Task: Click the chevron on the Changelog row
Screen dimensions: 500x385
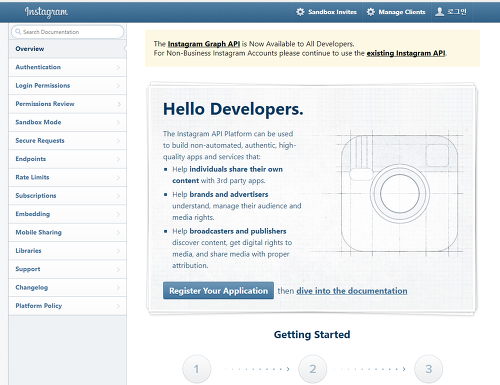Action: tap(118, 287)
